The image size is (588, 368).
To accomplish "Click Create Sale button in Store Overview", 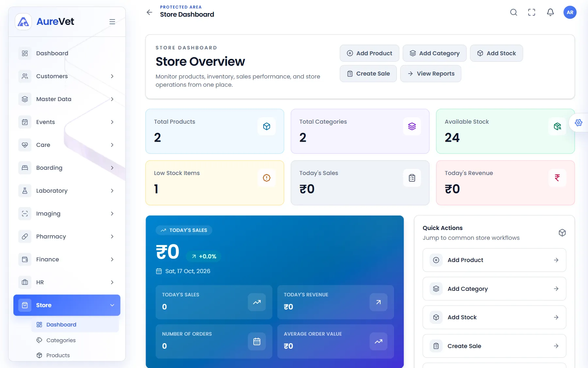I will (368, 74).
